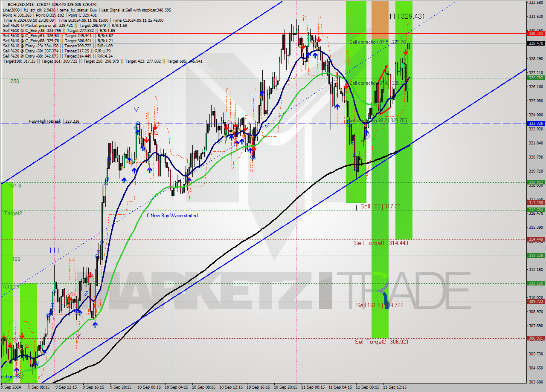Screen dimensions: 546x392
Task: Select the black 329.470 current price tag
Action: [x=536, y=43]
